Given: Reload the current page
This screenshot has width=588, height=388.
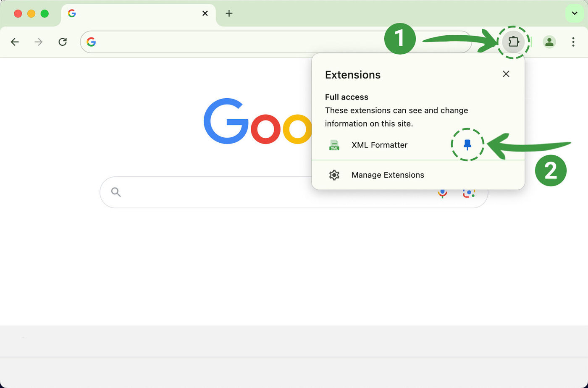Looking at the screenshot, I should [63, 42].
